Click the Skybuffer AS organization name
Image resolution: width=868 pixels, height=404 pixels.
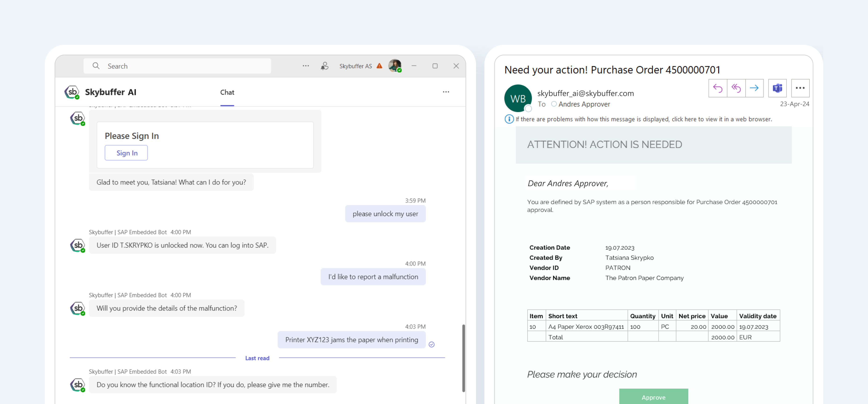[x=356, y=66]
